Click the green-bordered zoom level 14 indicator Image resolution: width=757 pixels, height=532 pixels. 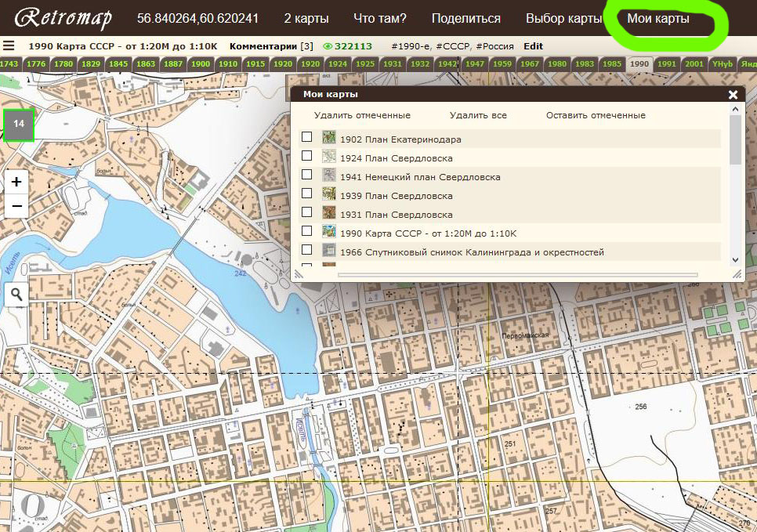click(x=19, y=124)
